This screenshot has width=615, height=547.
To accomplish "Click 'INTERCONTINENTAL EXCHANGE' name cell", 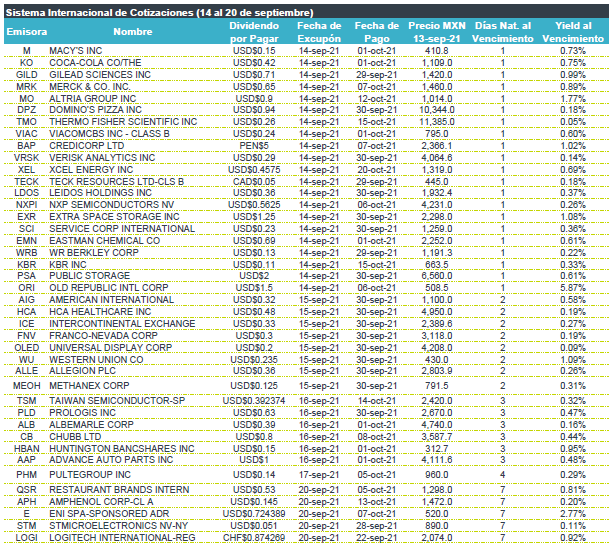I will (x=122, y=323).
